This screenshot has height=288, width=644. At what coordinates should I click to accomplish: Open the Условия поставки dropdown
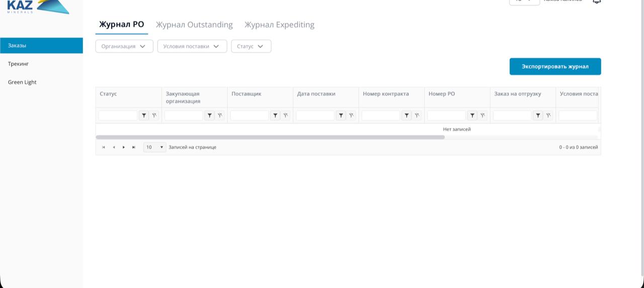click(192, 46)
